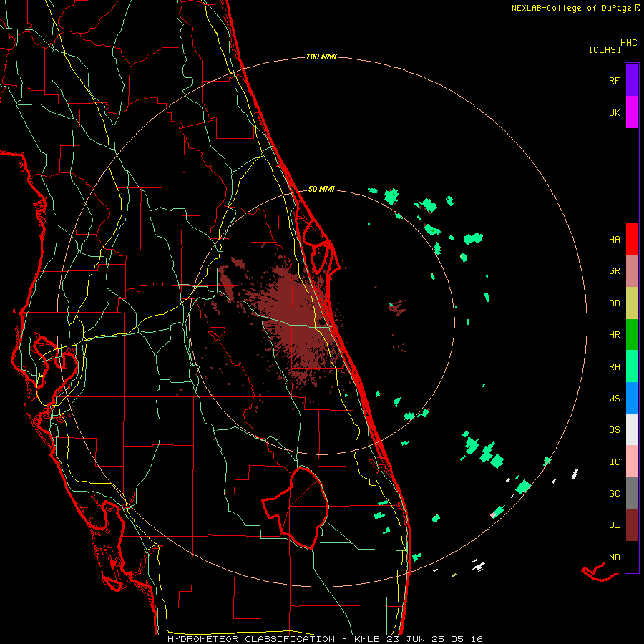Click the "UK" legend label
644x644 pixels.
(614, 112)
